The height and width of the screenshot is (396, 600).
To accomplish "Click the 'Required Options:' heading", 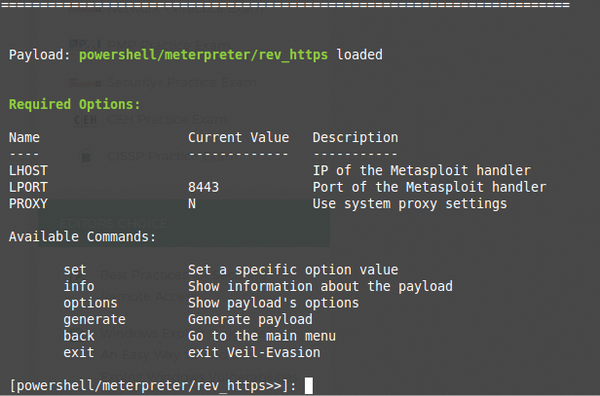I will point(75,104).
